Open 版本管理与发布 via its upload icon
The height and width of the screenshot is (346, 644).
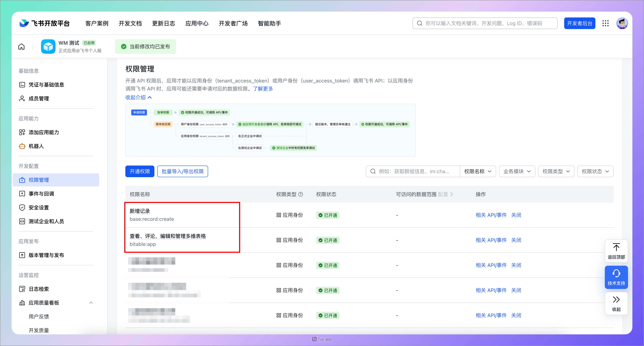[22, 255]
